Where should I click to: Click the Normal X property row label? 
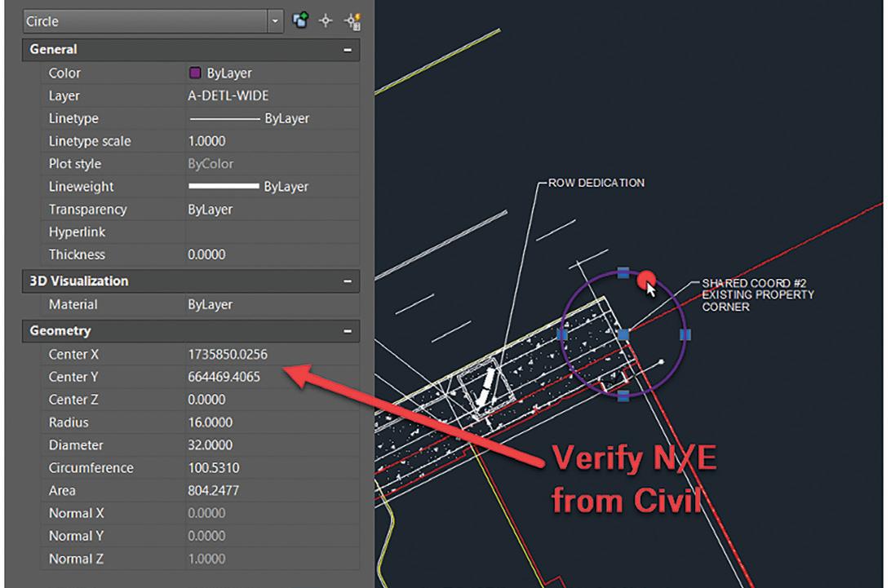click(76, 514)
